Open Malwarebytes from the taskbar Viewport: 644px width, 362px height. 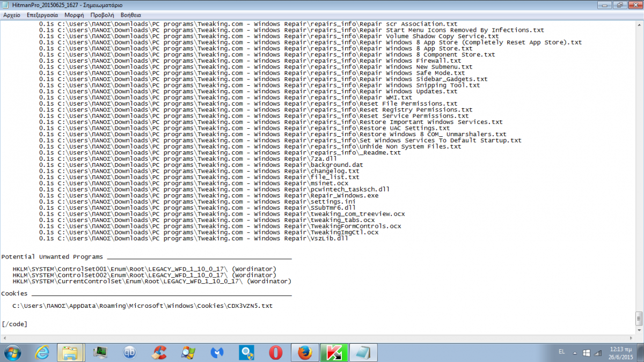pyautogui.click(x=217, y=352)
